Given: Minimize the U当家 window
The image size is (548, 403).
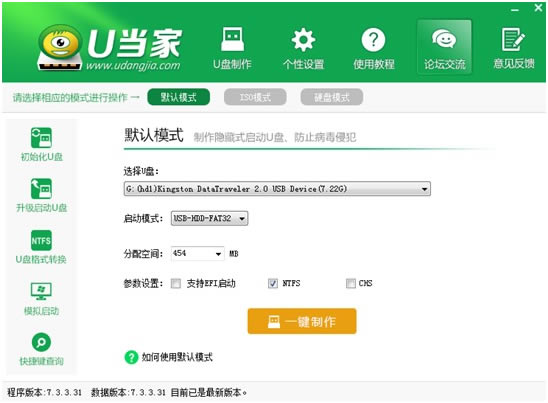Looking at the screenshot, I should click(514, 10).
